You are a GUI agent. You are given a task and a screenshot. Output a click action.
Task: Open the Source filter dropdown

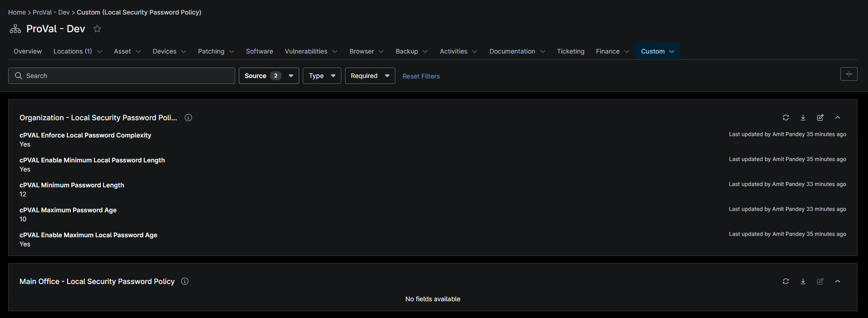[x=269, y=76]
